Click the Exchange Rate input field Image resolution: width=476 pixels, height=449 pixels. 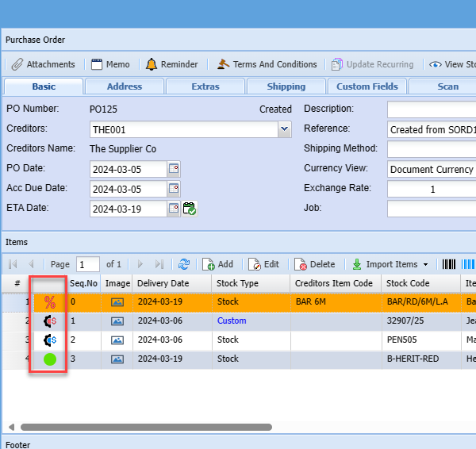pyautogui.click(x=432, y=189)
